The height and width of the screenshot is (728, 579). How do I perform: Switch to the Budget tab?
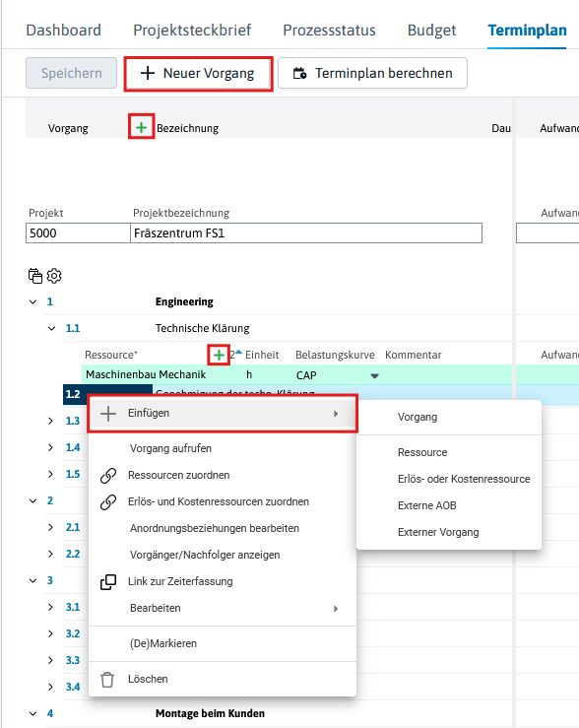431,31
